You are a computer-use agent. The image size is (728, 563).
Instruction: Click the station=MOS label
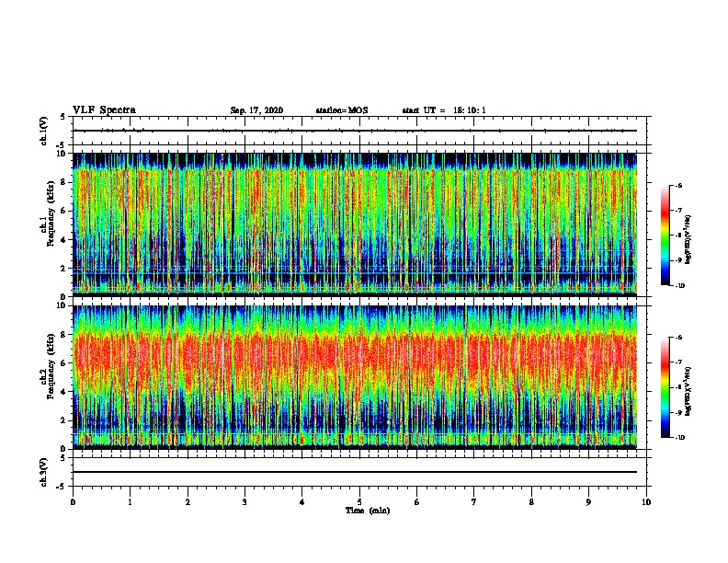pyautogui.click(x=342, y=110)
